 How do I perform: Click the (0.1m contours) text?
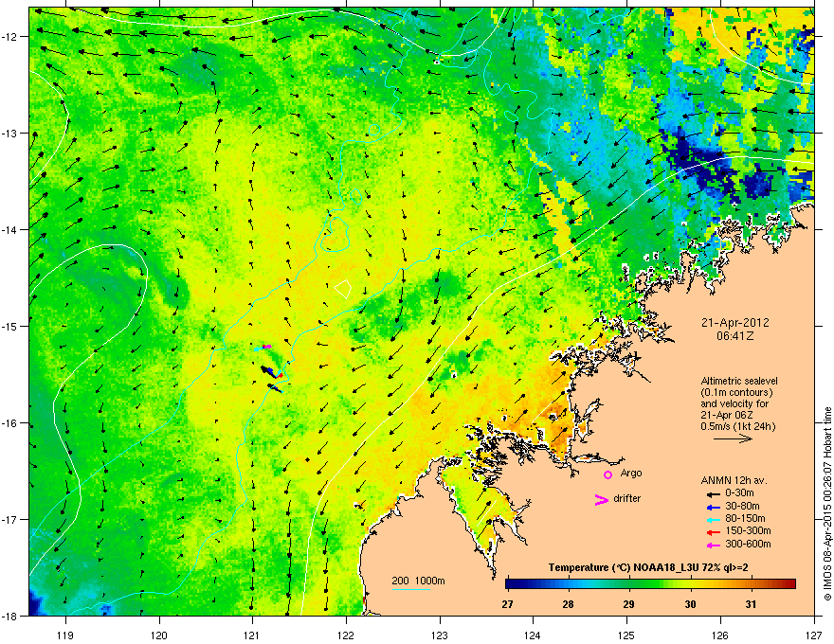click(x=736, y=392)
